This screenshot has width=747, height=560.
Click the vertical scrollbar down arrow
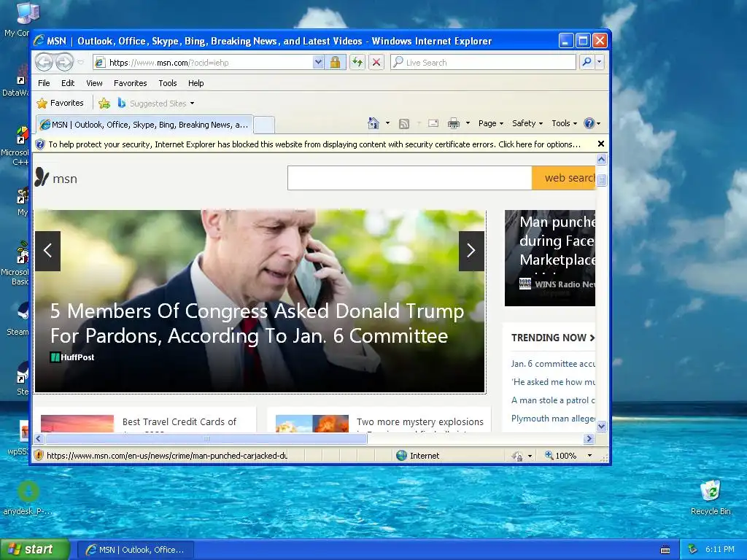coord(601,426)
